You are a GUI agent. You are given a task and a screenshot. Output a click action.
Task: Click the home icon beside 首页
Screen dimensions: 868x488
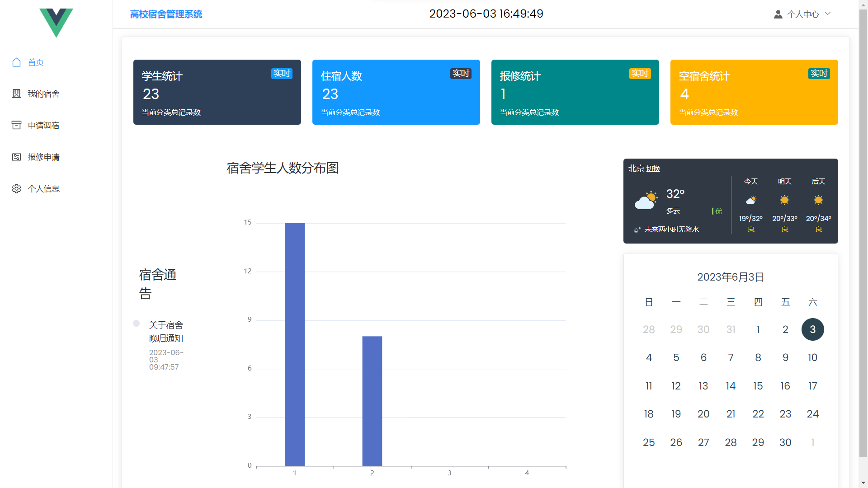click(x=17, y=62)
